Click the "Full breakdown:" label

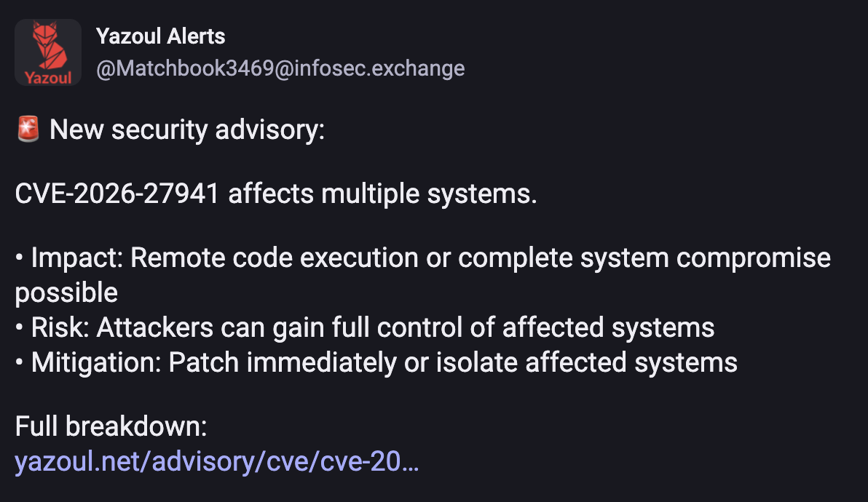point(111,426)
